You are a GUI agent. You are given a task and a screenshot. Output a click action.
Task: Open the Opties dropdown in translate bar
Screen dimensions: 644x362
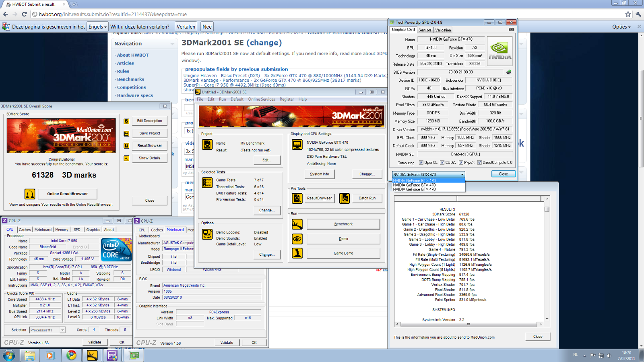click(621, 27)
